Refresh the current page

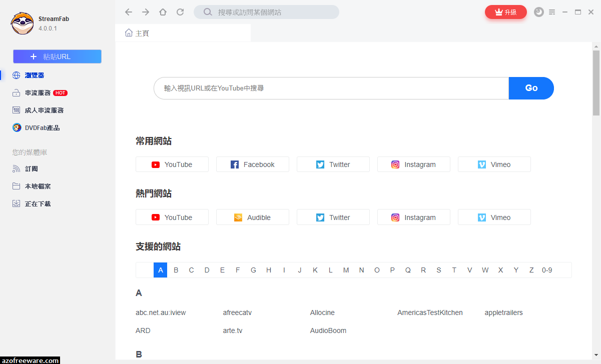click(180, 11)
